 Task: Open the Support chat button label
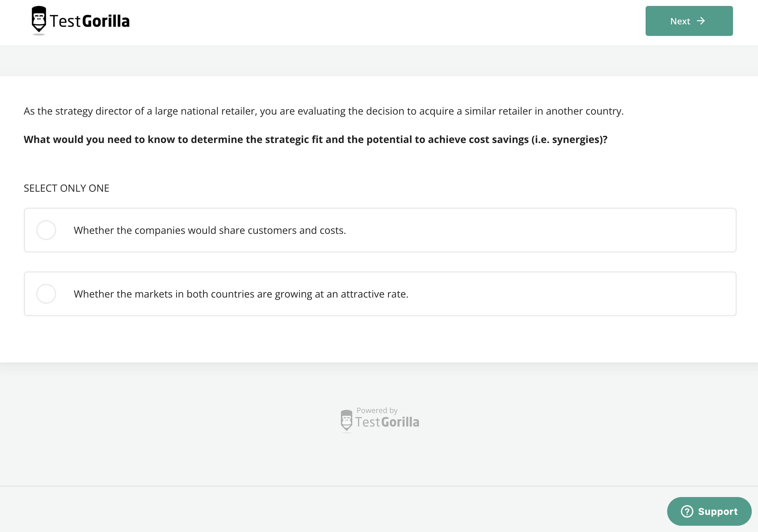click(717, 511)
